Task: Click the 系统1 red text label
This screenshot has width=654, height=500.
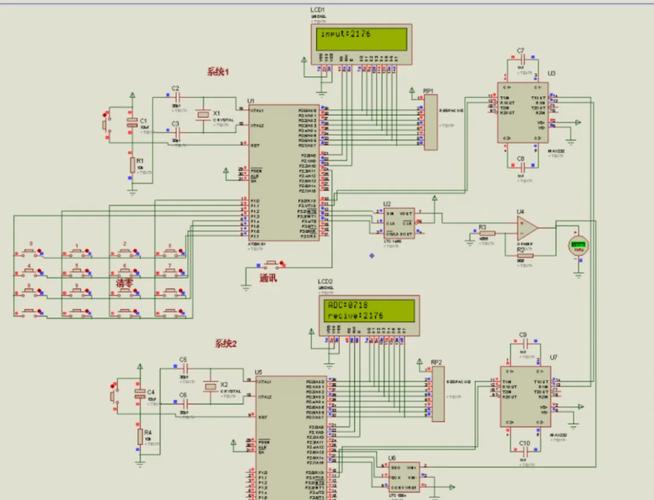Action: (218, 72)
